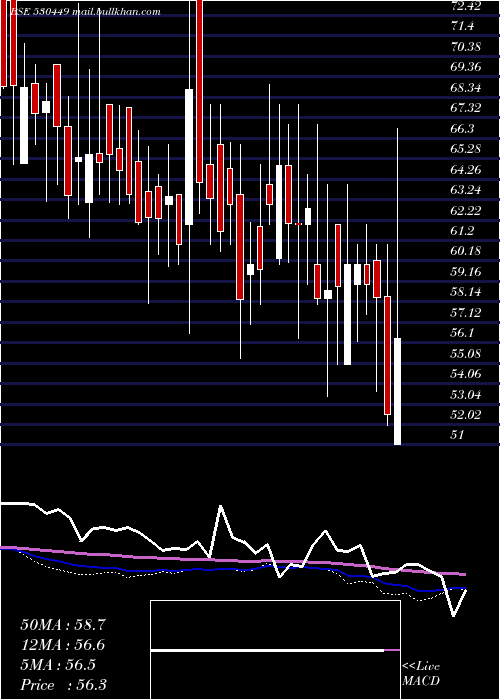Click the 50MA : 58.7 readout
This screenshot has height=700, width=500.
(63, 625)
